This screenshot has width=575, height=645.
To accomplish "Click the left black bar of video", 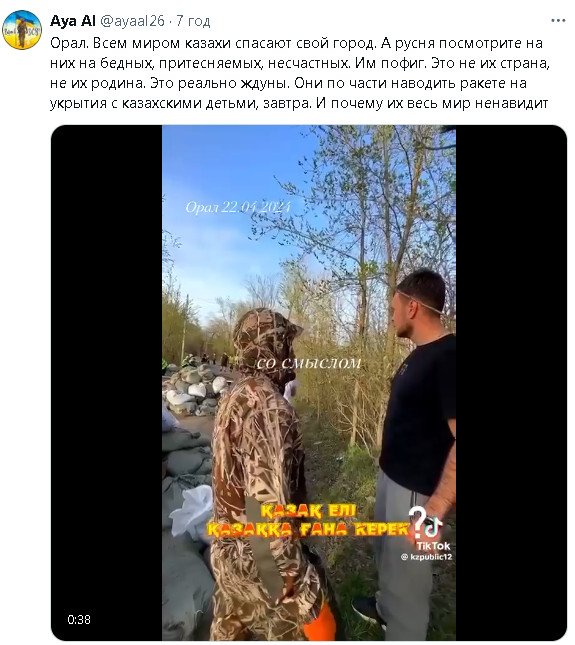I will (107, 383).
